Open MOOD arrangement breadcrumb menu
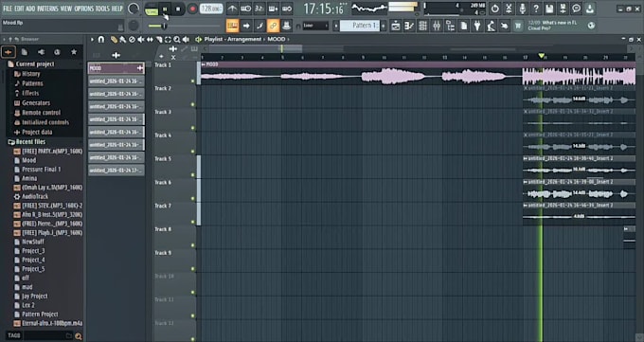The width and height of the screenshot is (644, 342). click(276, 39)
